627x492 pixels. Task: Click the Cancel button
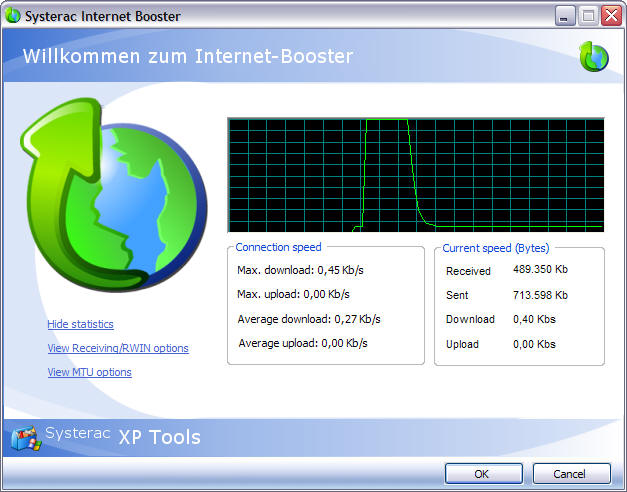(572, 474)
